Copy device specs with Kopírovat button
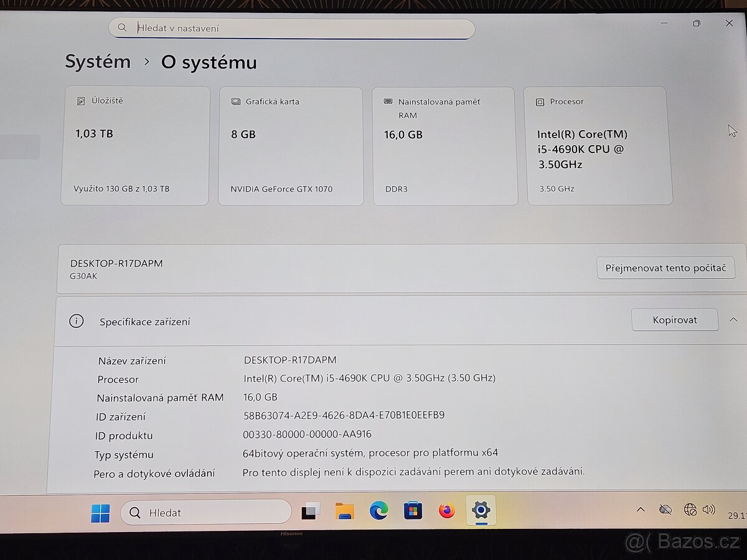Image resolution: width=747 pixels, height=560 pixels. click(675, 320)
